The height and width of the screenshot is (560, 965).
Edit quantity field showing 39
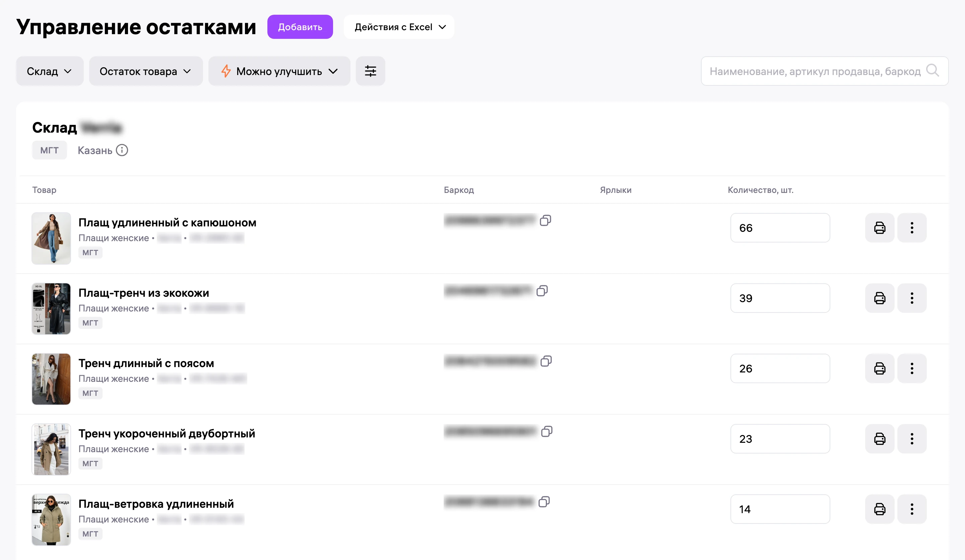[x=780, y=298]
